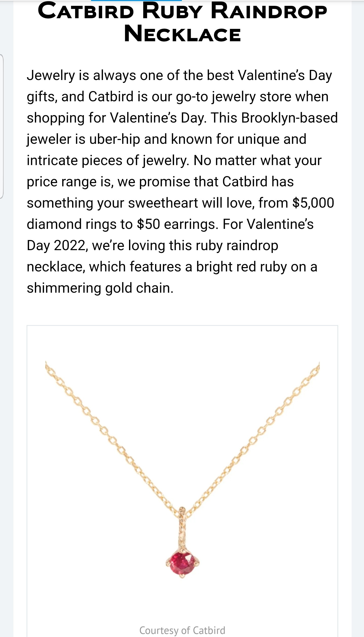Click the word "intricate" in the paragraph

[x=52, y=161]
